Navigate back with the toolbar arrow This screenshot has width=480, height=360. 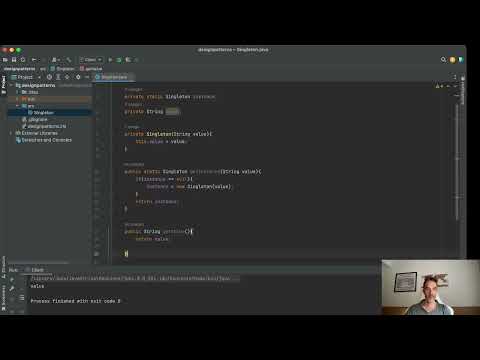pyautogui.click(x=34, y=60)
